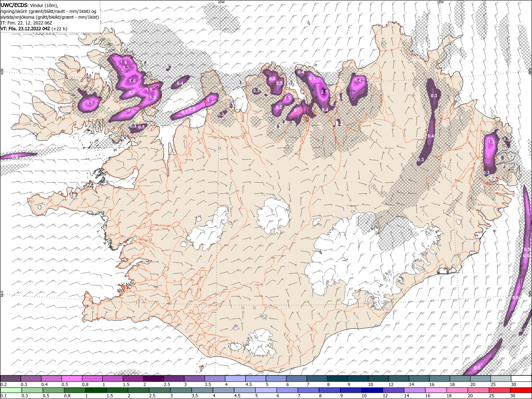Click the top-row lavender swatch labeled 4
This screenshot has width=532, height=399.
[x=235, y=379]
